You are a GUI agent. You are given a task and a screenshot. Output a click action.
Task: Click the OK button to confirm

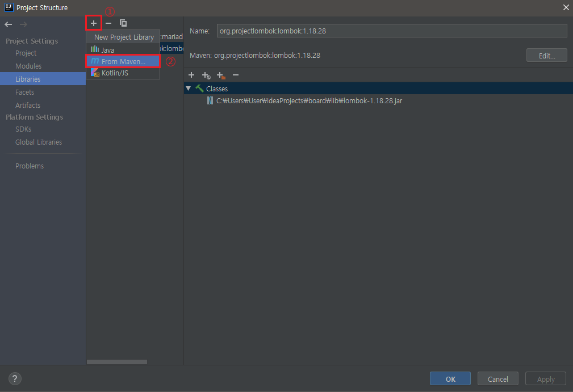[450, 378]
